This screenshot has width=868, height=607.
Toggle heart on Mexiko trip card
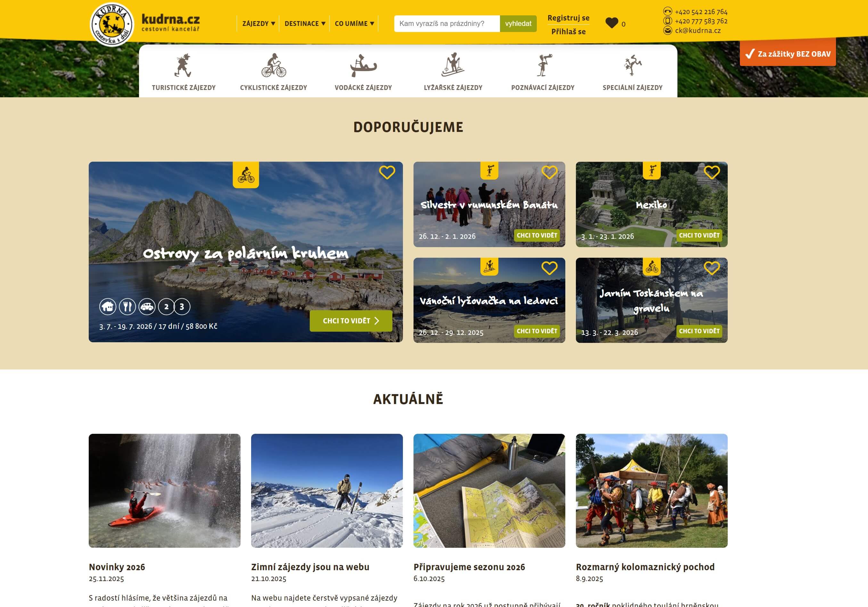tap(711, 172)
